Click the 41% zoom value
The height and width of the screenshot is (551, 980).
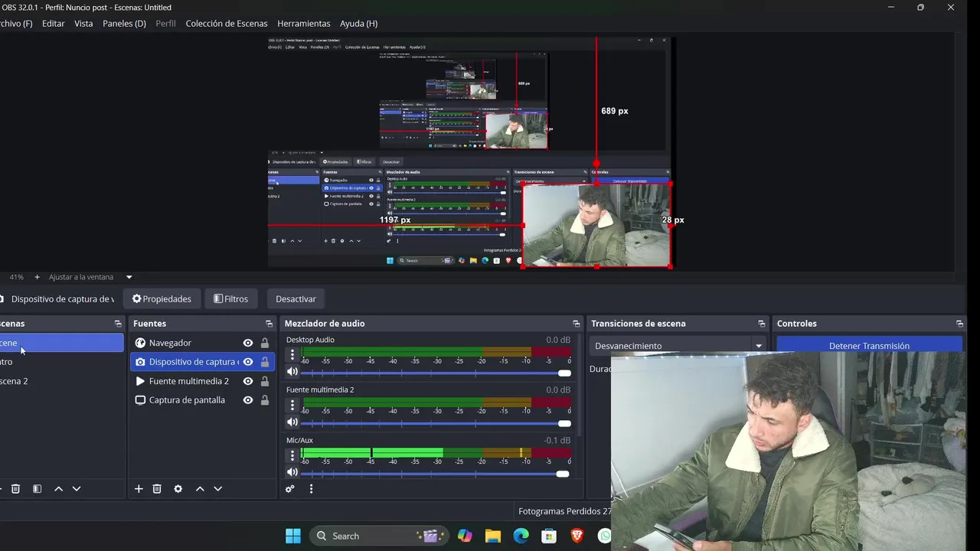(16, 277)
